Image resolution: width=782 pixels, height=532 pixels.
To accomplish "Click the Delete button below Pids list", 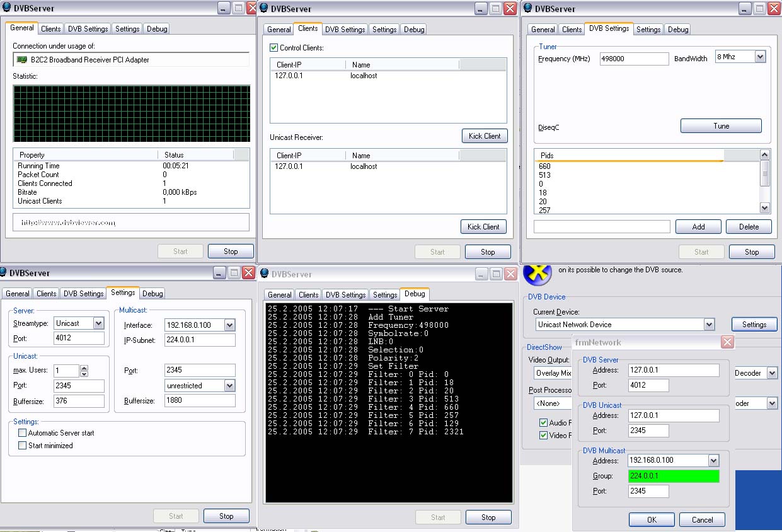I will point(749,227).
